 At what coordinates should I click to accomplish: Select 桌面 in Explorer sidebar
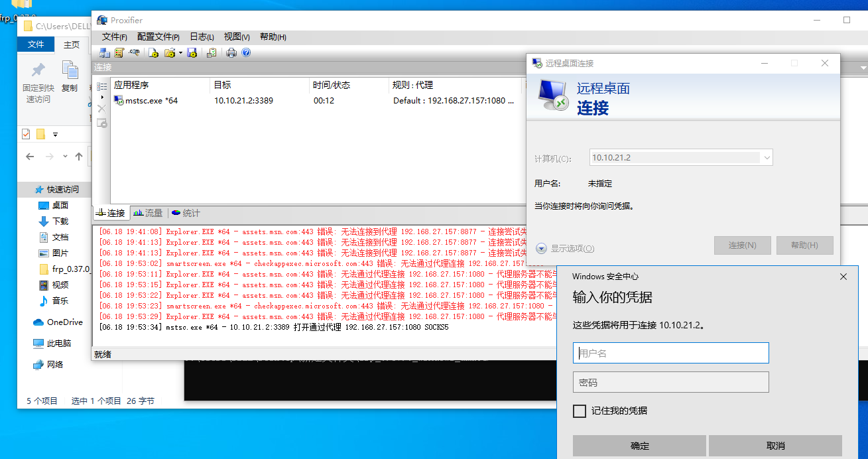click(54, 206)
